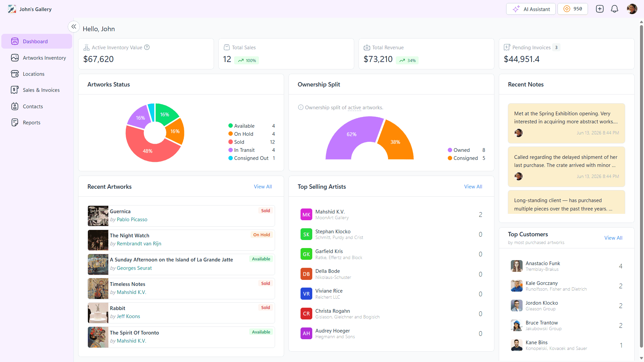The height and width of the screenshot is (362, 644).
Task: Open the Guernica artwork thumbnail
Action: [98, 216]
